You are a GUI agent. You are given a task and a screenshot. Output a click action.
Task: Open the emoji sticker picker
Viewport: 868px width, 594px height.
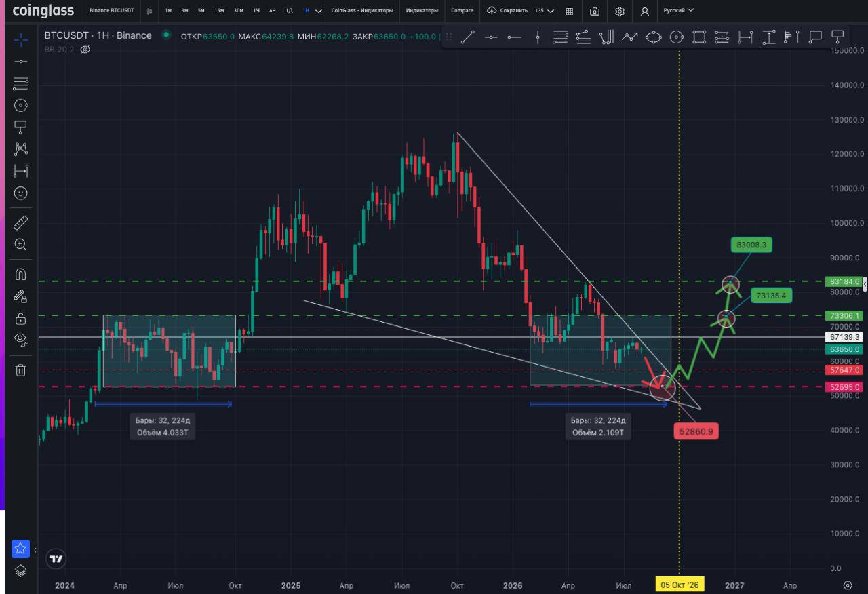[x=21, y=193]
